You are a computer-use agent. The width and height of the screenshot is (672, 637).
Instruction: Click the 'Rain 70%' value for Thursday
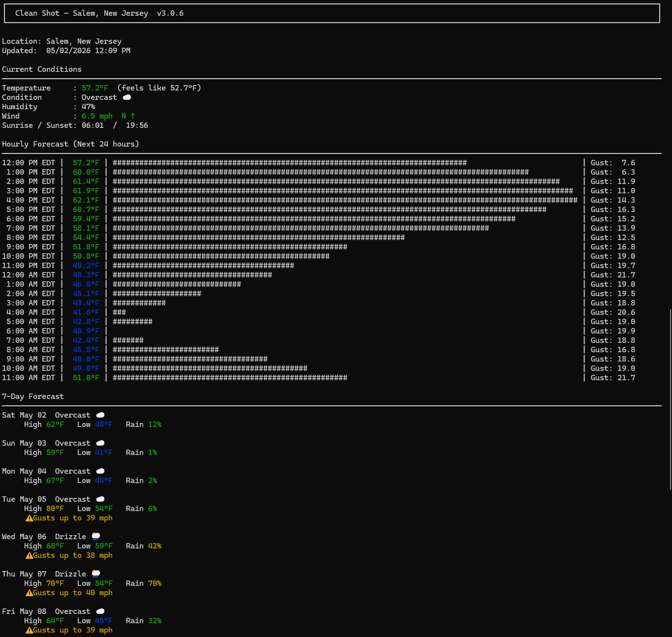point(144,583)
